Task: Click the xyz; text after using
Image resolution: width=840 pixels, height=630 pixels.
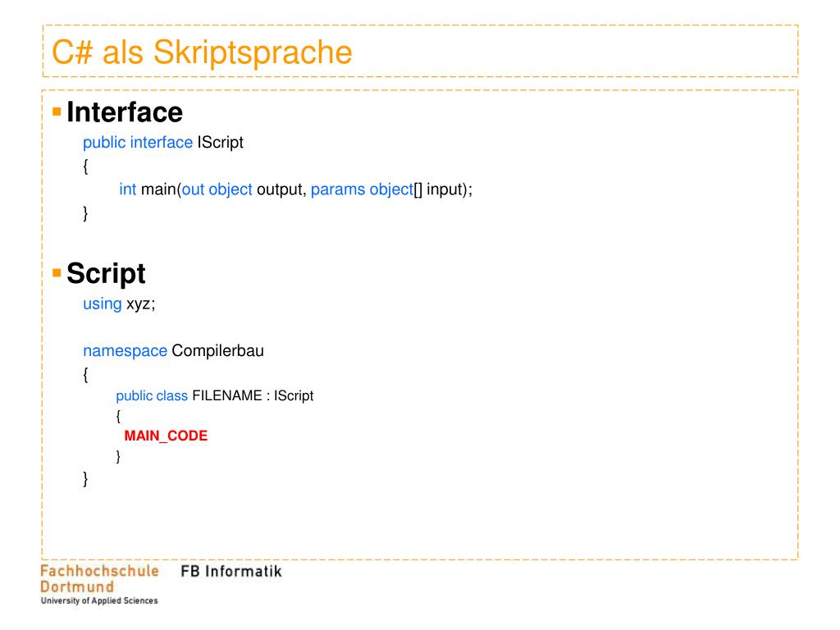Action: 141,304
